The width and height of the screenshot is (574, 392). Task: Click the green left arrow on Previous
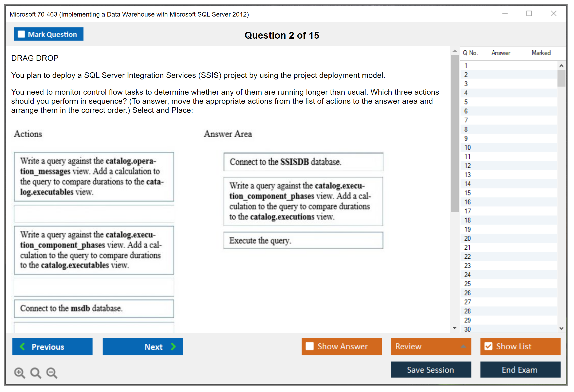[x=22, y=346]
